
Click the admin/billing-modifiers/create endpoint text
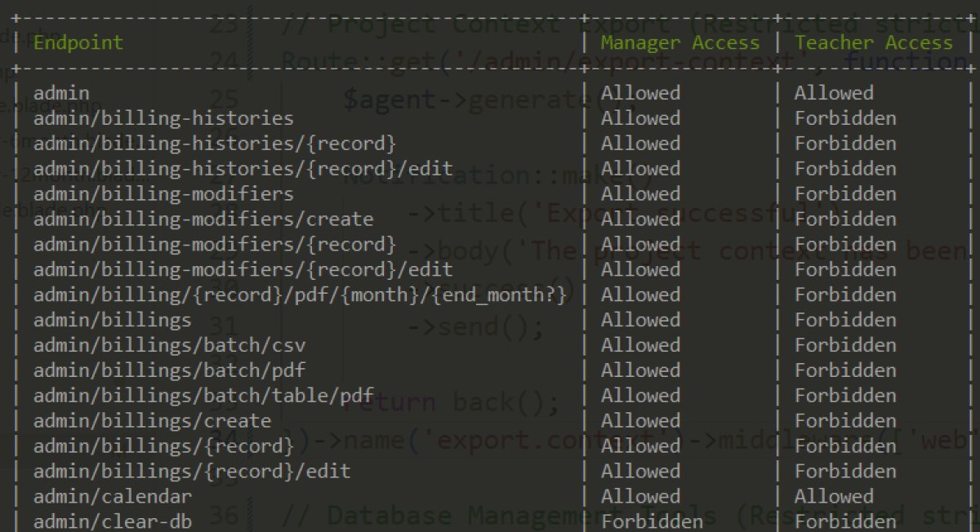[x=203, y=219]
